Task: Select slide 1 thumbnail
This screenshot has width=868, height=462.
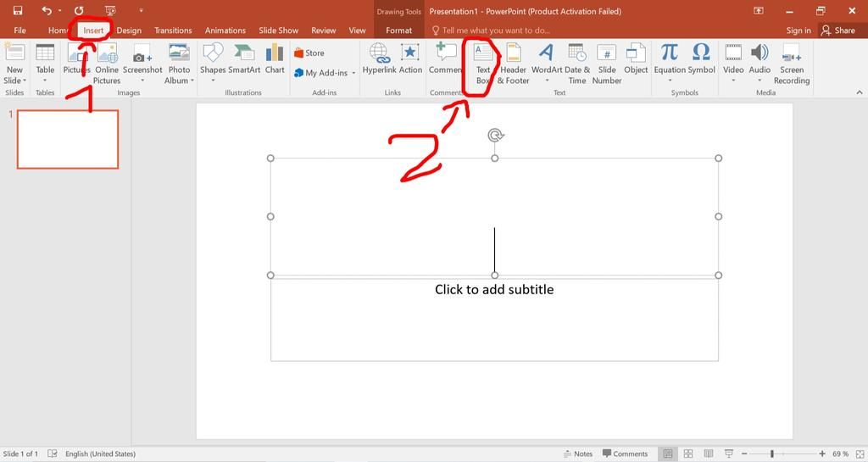Action: [68, 139]
